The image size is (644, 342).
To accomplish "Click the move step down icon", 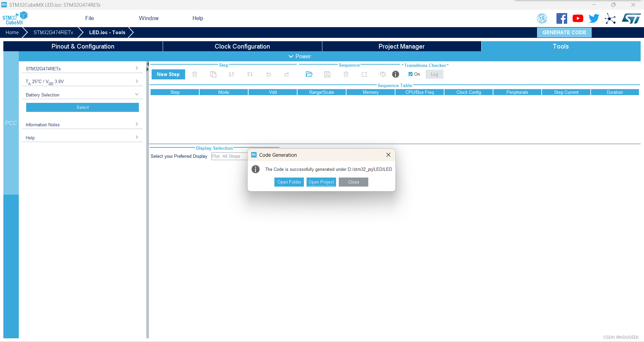I will [250, 74].
